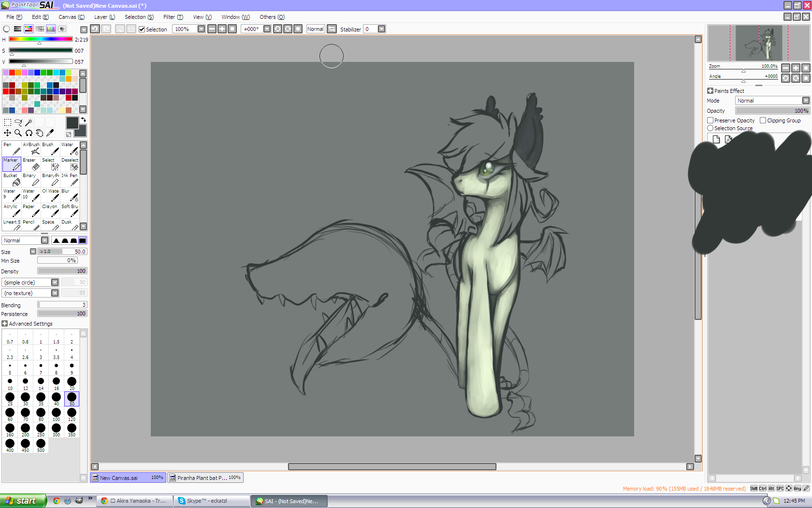Select the Ink Pen tool
Viewport: 812px width, 508px height.
(70, 179)
